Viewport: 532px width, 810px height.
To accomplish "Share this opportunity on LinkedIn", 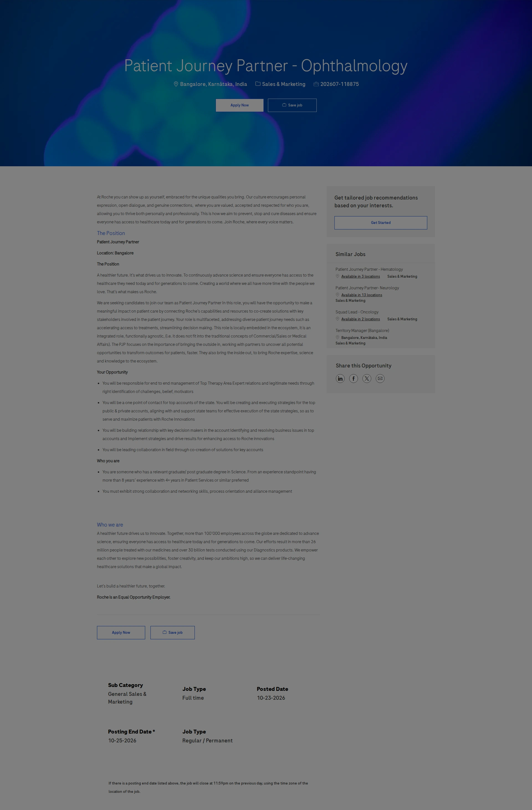I will point(340,379).
